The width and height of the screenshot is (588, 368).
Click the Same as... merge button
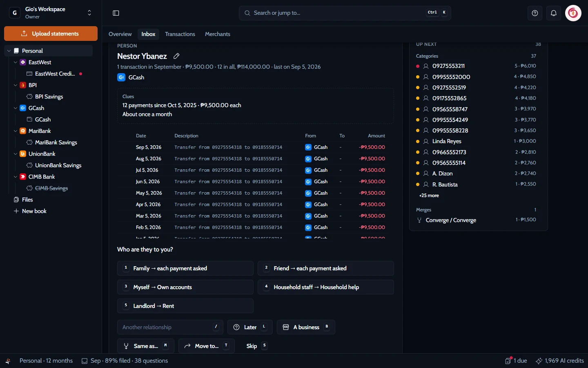(146, 346)
